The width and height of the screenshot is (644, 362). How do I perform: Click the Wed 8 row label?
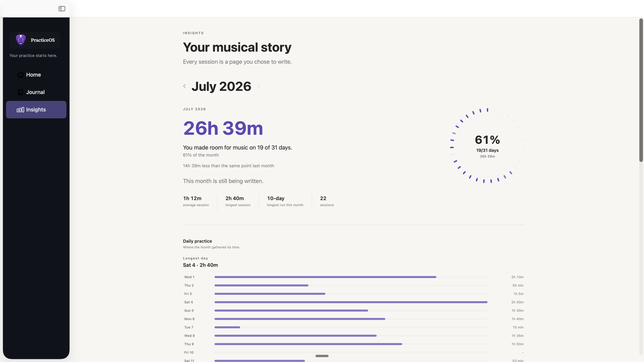coord(190,336)
